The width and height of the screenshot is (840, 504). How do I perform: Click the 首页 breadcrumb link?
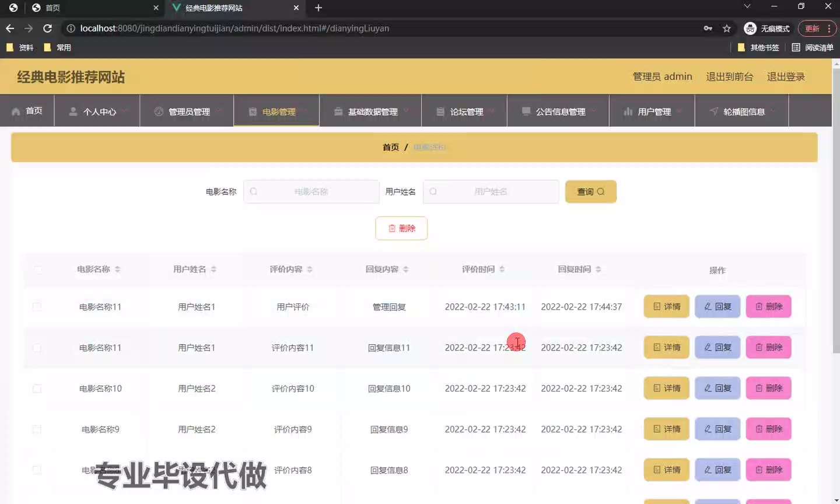coord(391,147)
